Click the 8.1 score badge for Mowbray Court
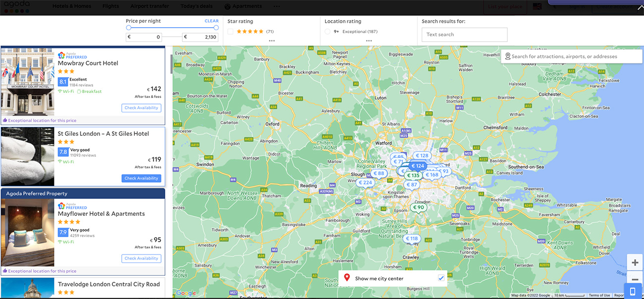Image resolution: width=644 pixels, height=299 pixels. (63, 82)
